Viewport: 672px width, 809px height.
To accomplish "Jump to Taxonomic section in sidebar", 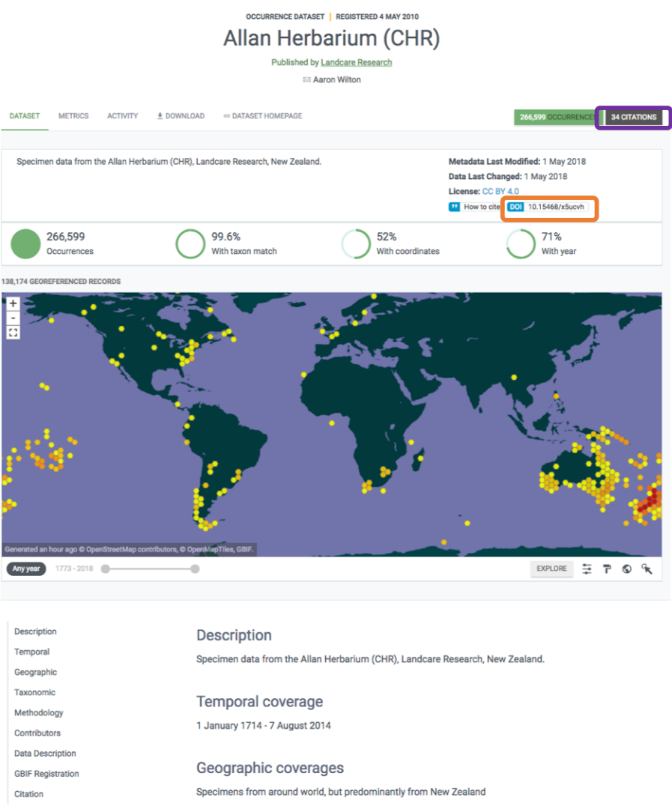I will click(34, 693).
